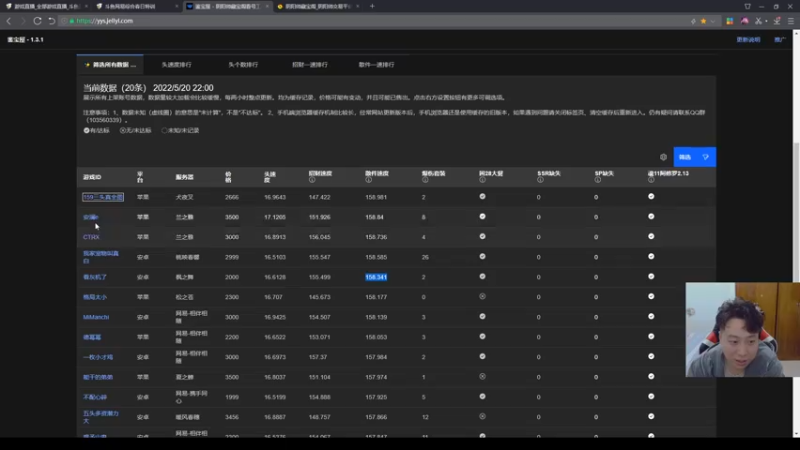Image resolution: width=800 pixels, height=450 pixels.
Task: Open the 更新说明 link at top right
Action: point(748,40)
